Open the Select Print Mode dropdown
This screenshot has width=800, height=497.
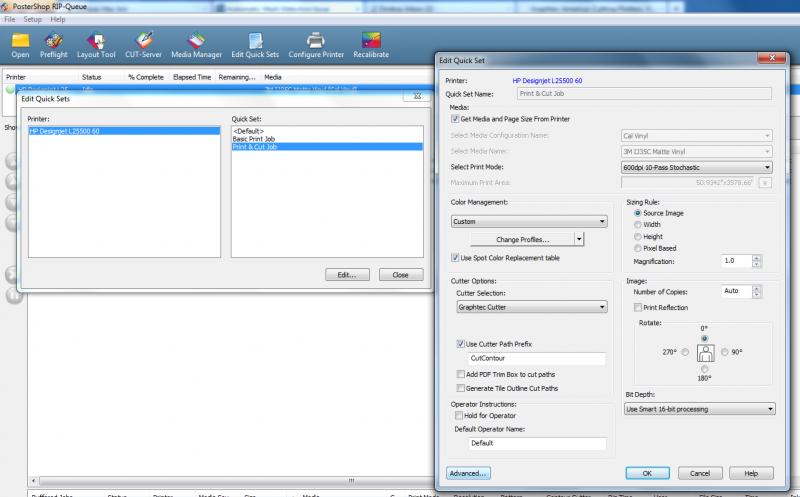tap(696, 167)
